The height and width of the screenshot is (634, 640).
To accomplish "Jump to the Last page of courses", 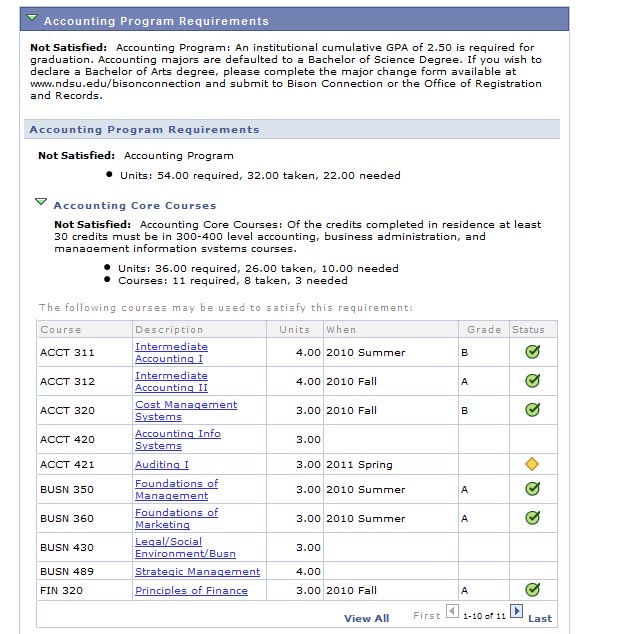I will click(x=540, y=618).
